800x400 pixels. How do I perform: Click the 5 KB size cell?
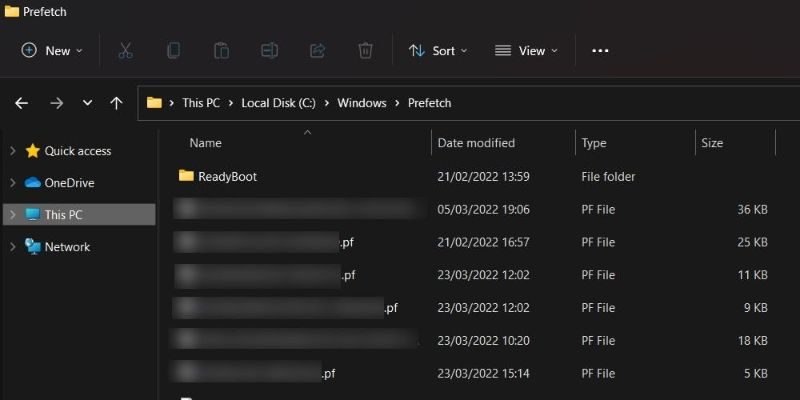click(756, 373)
